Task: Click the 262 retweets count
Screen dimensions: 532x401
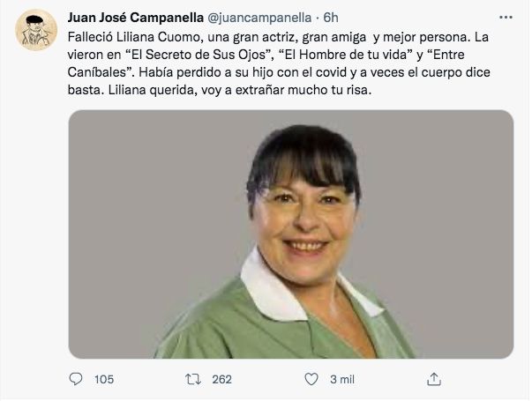Action: pos(222,379)
